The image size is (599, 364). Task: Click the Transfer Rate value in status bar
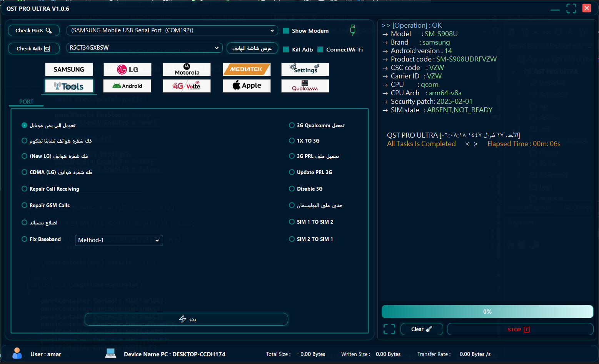click(x=475, y=354)
